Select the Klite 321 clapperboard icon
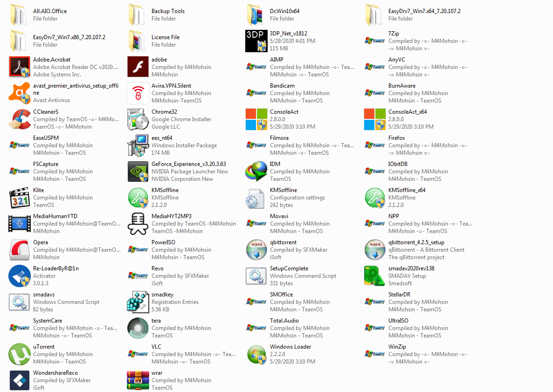Screen dimensions: 553x392 coord(20,198)
